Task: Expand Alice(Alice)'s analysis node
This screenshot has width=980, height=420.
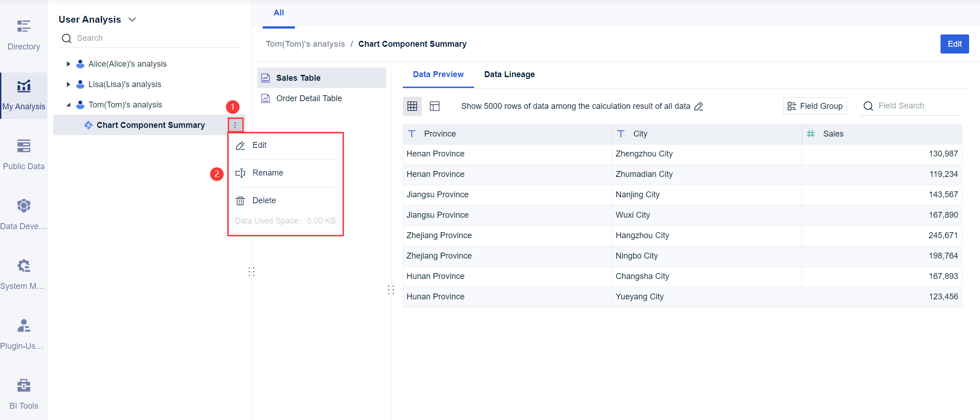Action: [x=69, y=63]
